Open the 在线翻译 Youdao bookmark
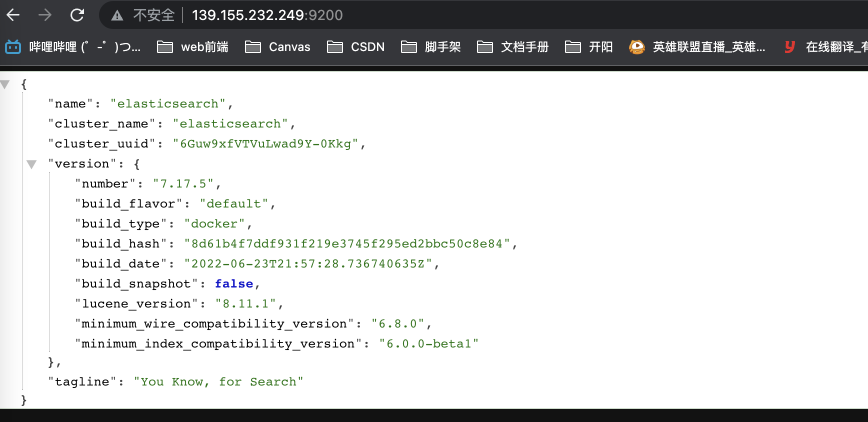Viewport: 868px width, 422px height. pyautogui.click(x=825, y=47)
